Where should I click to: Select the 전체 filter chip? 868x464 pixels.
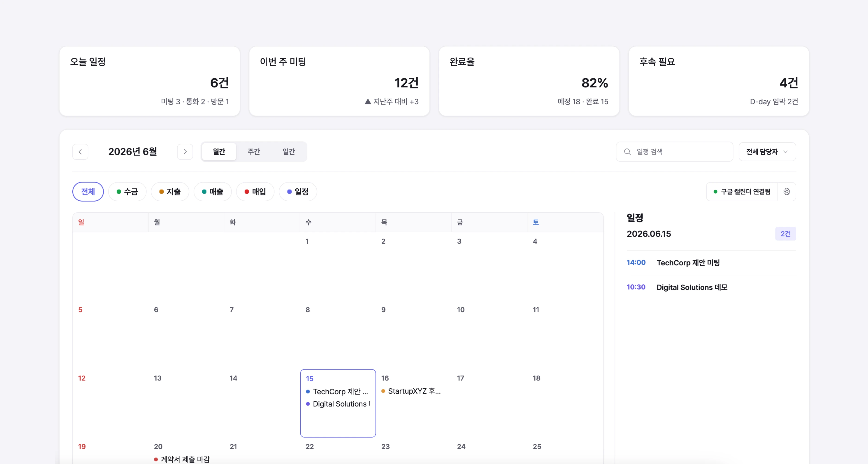(88, 192)
